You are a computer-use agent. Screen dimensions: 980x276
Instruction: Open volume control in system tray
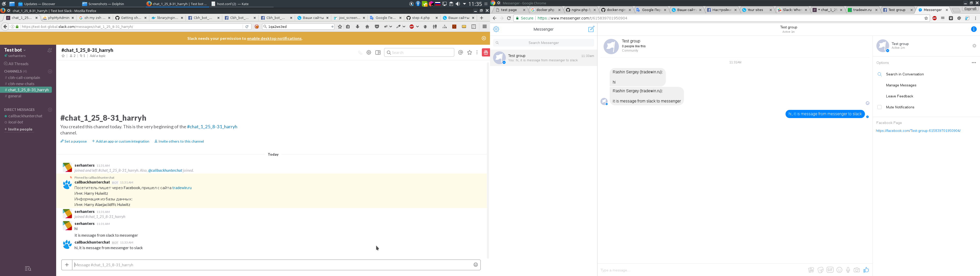(458, 4)
